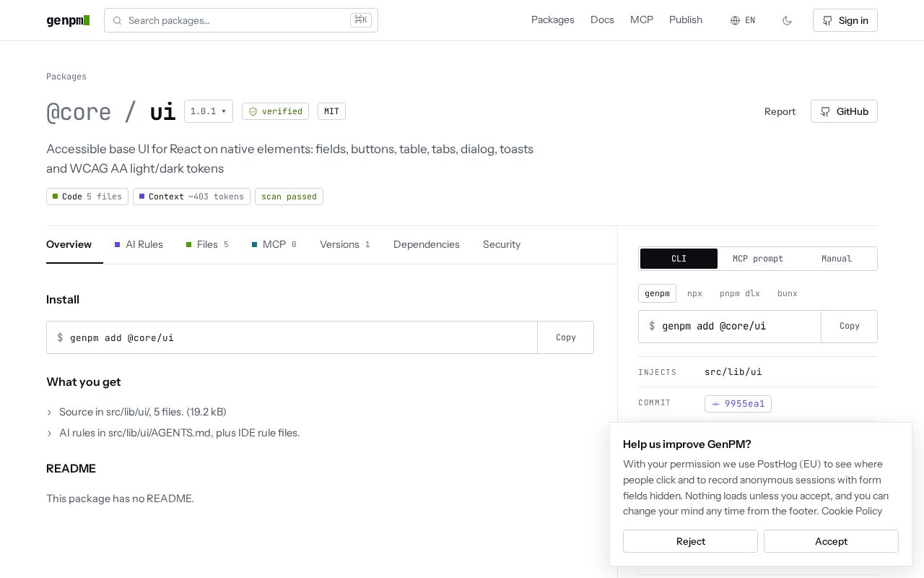
Task: Click the commit 9955ea1 link
Action: [x=738, y=404]
